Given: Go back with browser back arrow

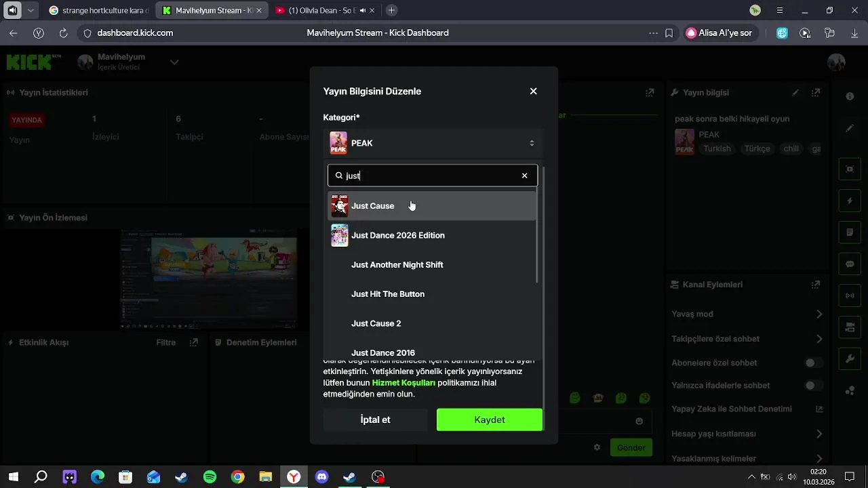Looking at the screenshot, I should [x=14, y=33].
